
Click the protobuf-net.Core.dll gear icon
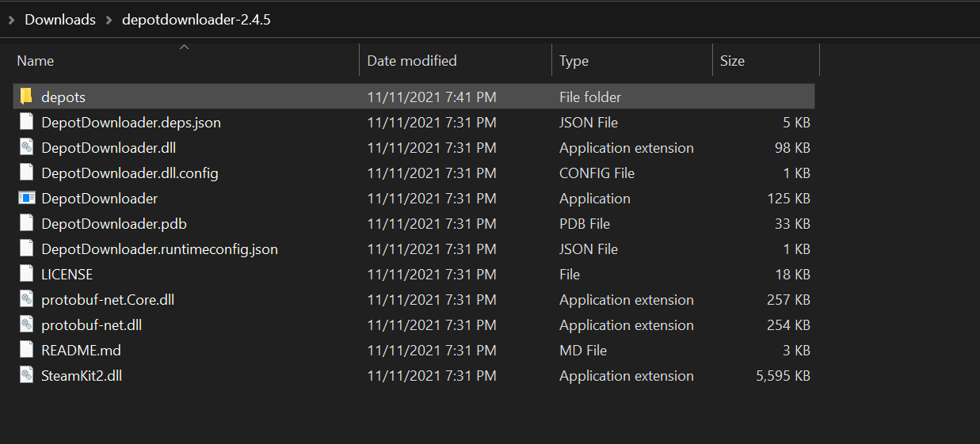click(26, 299)
